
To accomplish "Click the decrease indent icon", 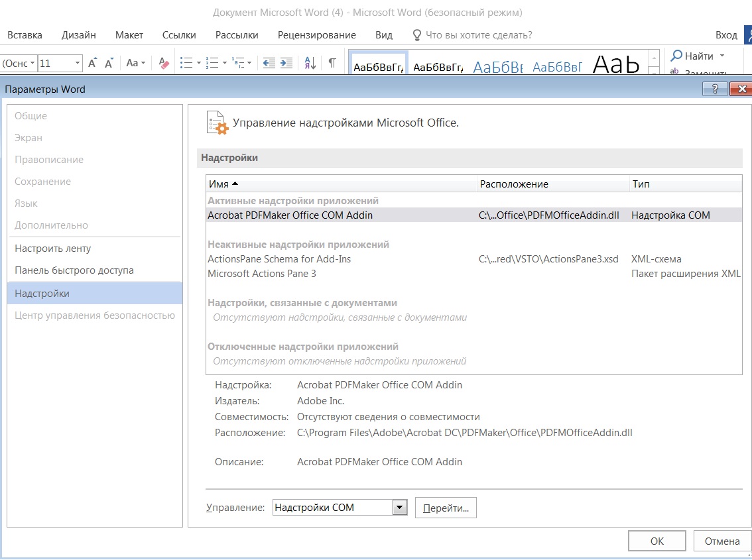I will 269,63.
